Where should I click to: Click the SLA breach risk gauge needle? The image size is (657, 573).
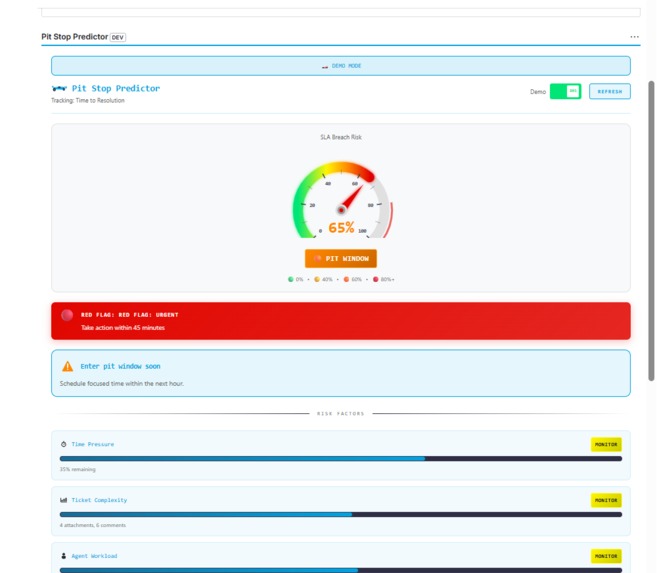pyautogui.click(x=351, y=199)
